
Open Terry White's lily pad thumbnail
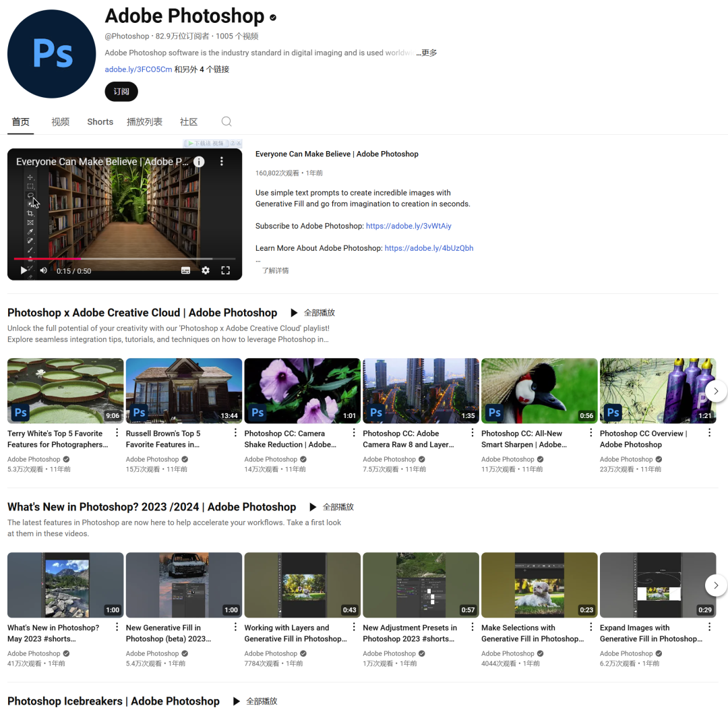pyautogui.click(x=65, y=390)
